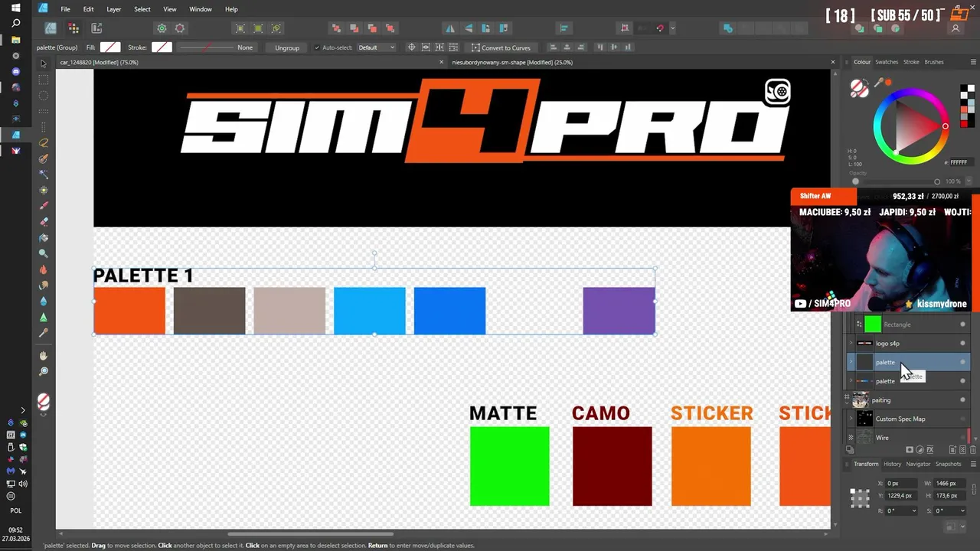
Task: Open the account profile icon
Action: pyautogui.click(x=955, y=28)
